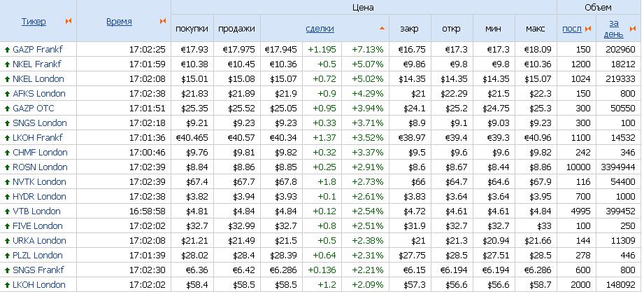
Task: Sort table by Тикер column link
Action: pos(34,22)
